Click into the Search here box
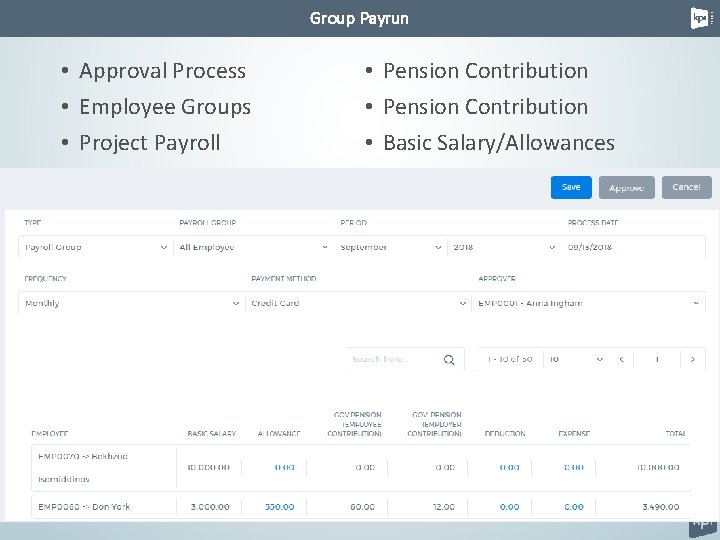The height and width of the screenshot is (540, 720). (x=395, y=360)
